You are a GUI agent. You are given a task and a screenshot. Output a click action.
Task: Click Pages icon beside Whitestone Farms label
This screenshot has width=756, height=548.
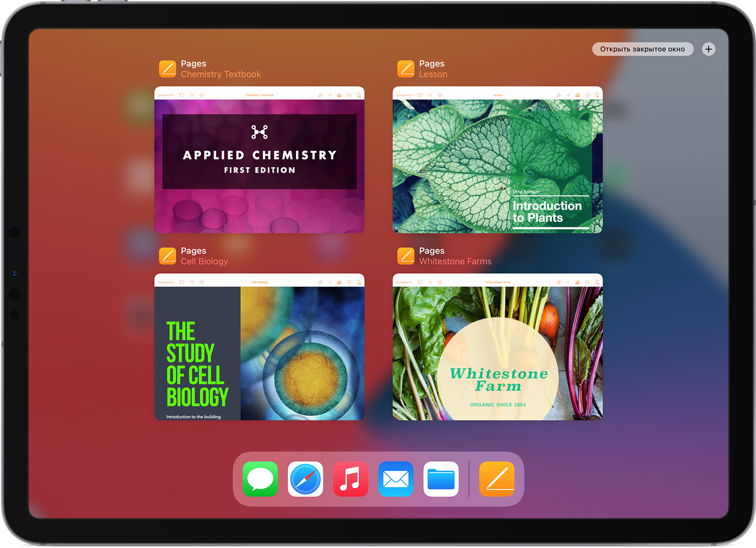(406, 256)
